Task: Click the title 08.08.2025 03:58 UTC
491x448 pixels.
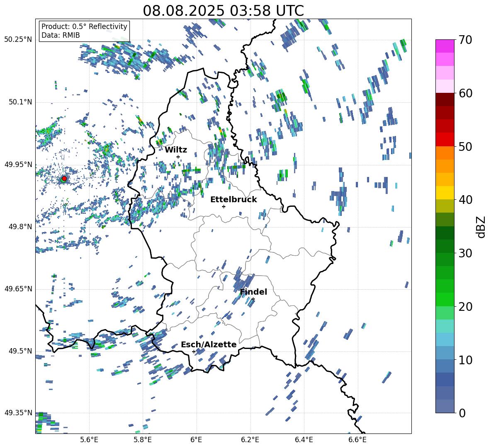Action: 223,11
